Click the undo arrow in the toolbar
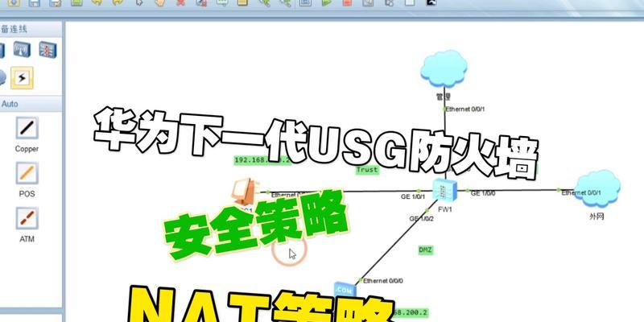Image resolution: width=644 pixels, height=322 pixels. coord(97,2)
